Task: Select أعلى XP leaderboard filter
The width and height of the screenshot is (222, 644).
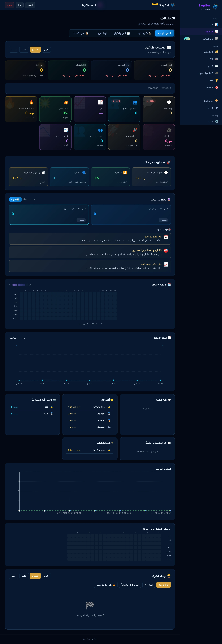Action: [x=149, y=585]
